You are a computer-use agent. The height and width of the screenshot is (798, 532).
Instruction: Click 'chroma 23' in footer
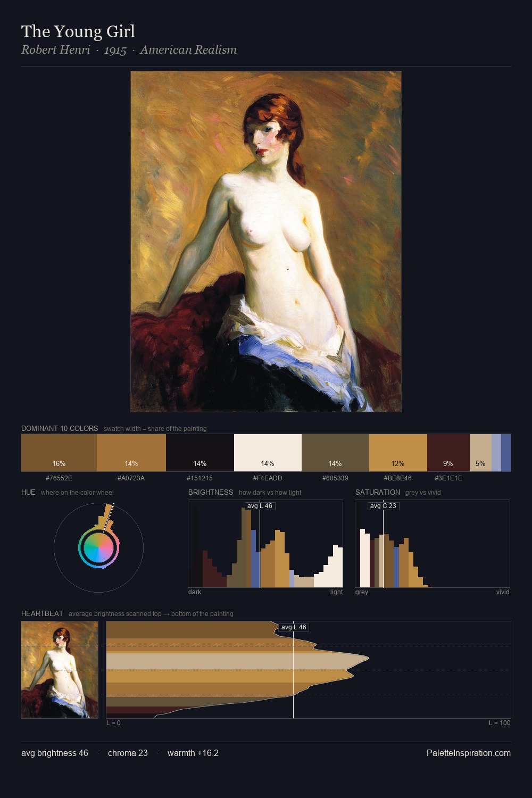point(128,753)
